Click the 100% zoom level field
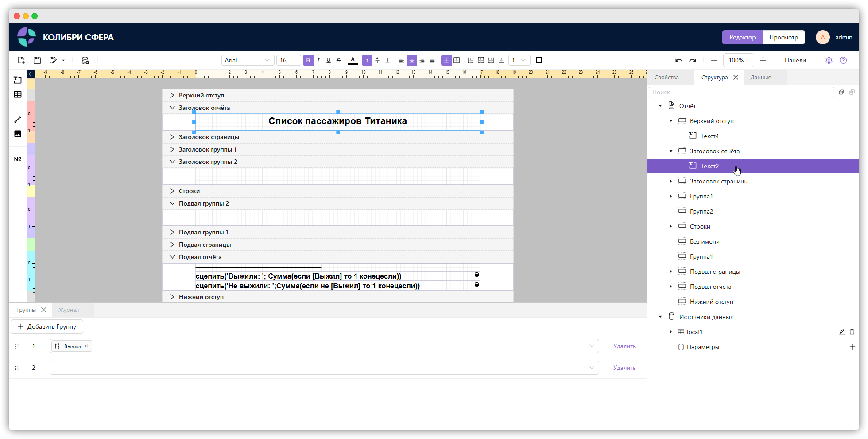This screenshot has width=868, height=439. click(x=739, y=60)
